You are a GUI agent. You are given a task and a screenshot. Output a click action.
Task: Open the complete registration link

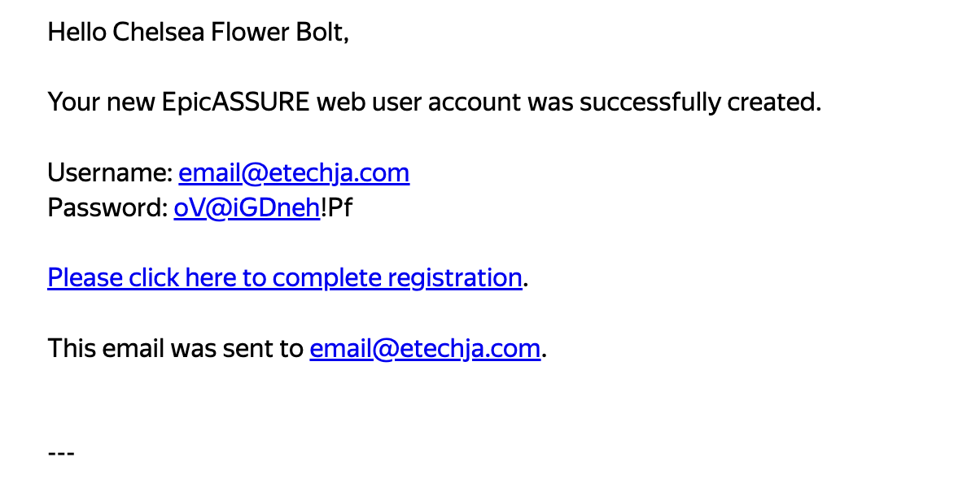click(284, 278)
